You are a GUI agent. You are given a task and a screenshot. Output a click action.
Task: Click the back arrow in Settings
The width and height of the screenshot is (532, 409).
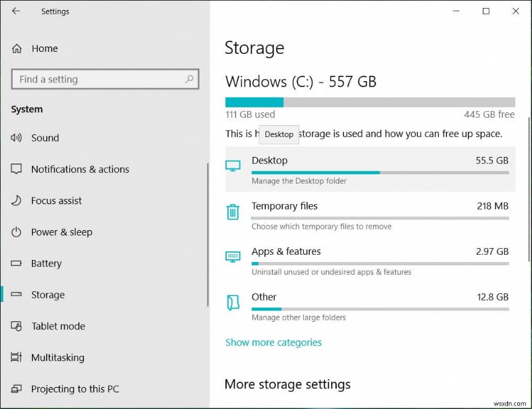[x=16, y=11]
